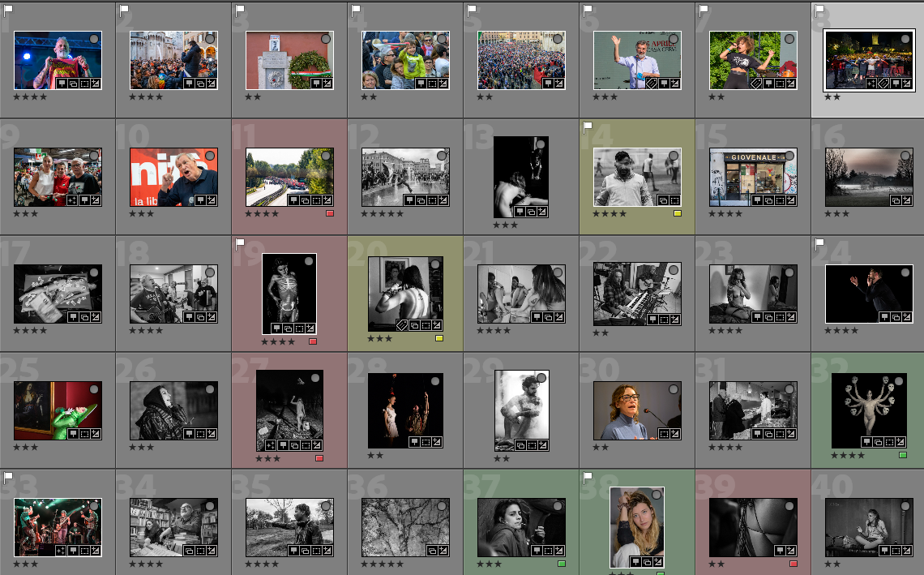
Task: Click the sparkle badge on photo 9
Action: point(72,200)
